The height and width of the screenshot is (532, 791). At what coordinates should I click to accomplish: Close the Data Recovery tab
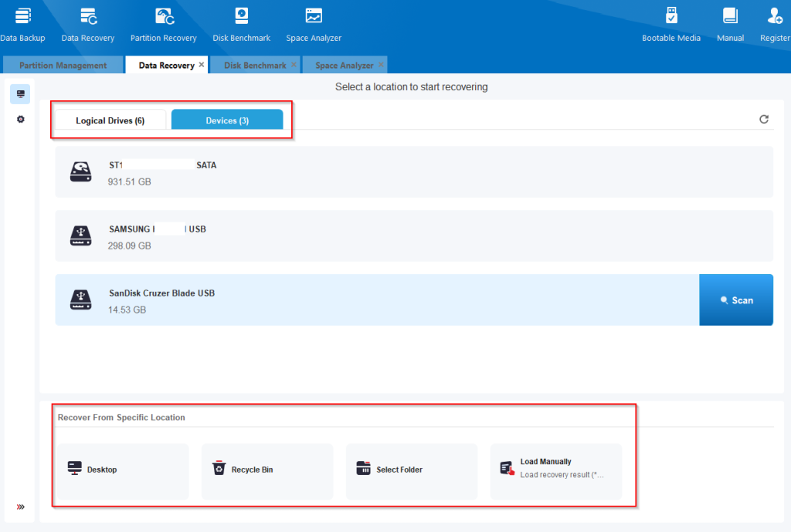[202, 65]
